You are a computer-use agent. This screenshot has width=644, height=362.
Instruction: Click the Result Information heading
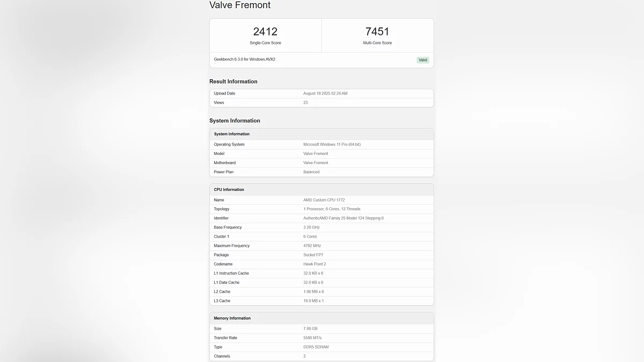233,82
